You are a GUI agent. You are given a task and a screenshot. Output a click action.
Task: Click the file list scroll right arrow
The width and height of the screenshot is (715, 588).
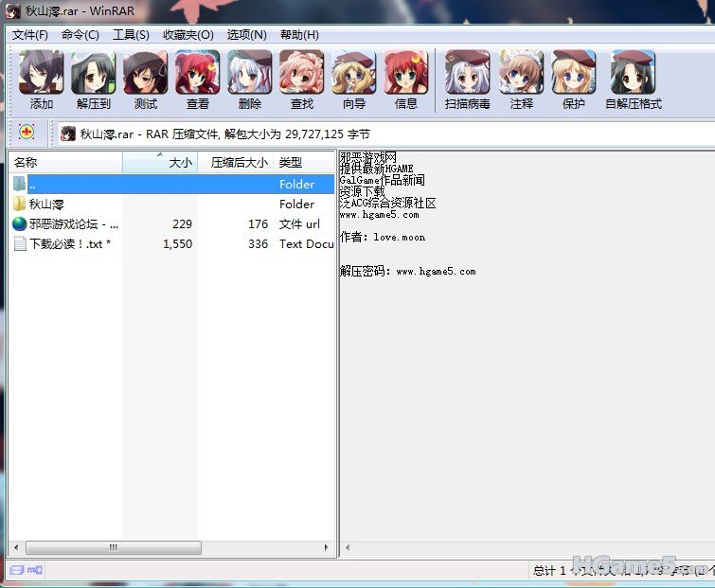coord(326,547)
